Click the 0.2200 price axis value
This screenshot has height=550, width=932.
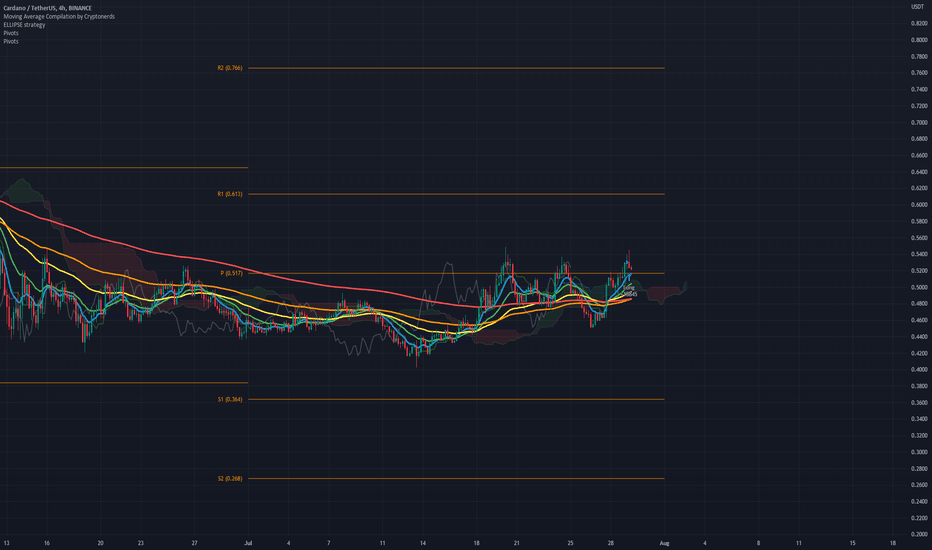919,518
